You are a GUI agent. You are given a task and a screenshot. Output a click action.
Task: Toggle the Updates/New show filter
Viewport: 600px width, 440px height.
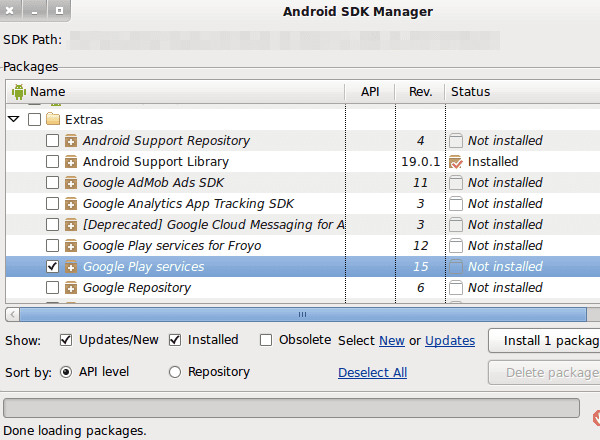[x=66, y=340]
